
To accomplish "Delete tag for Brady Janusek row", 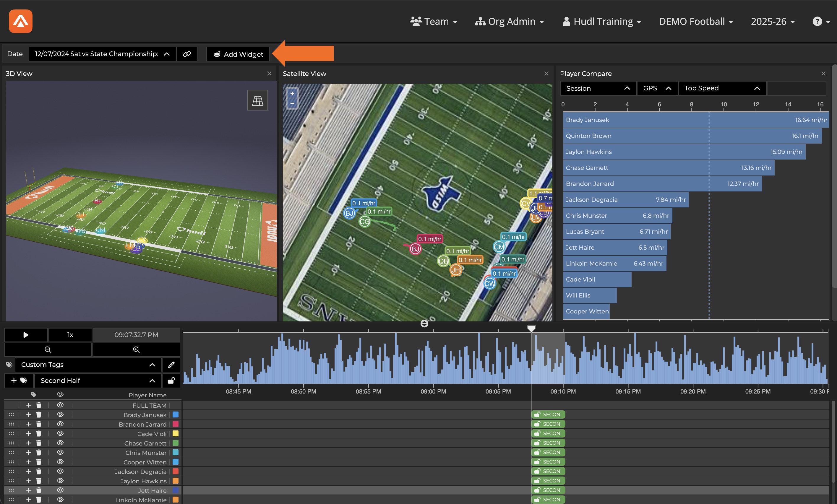I will tap(39, 415).
